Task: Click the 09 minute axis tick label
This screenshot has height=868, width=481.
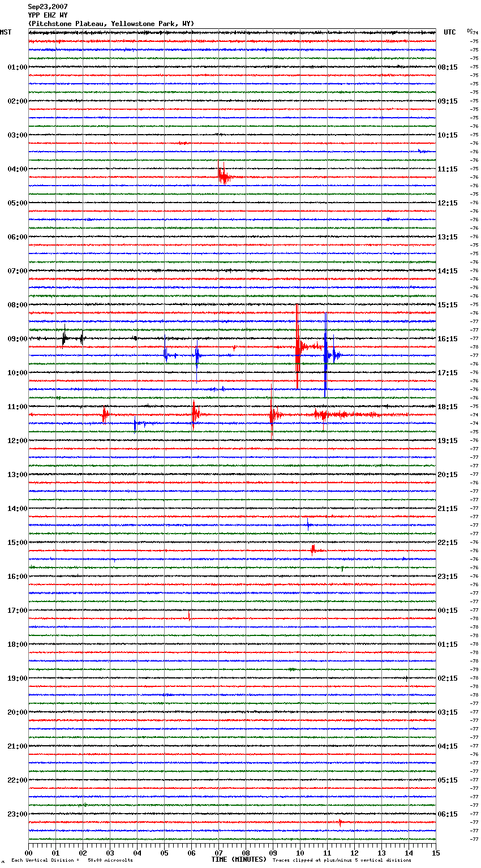Action: [x=273, y=853]
